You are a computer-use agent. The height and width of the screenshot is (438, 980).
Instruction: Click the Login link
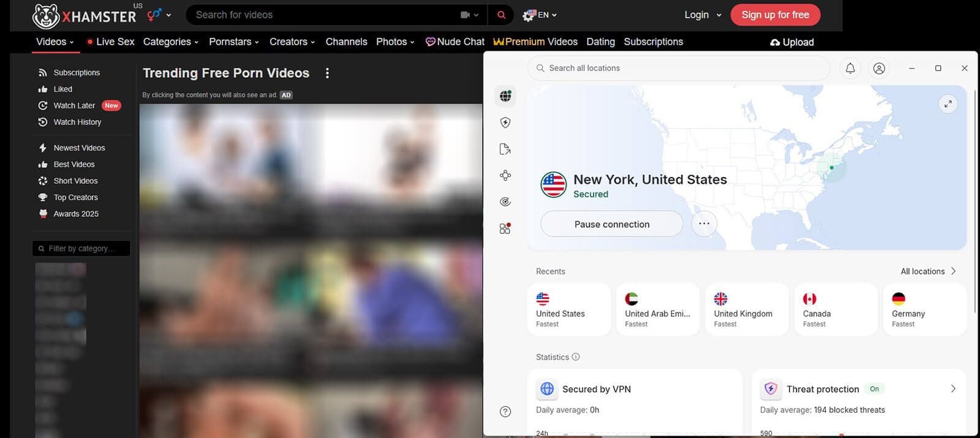pos(696,15)
